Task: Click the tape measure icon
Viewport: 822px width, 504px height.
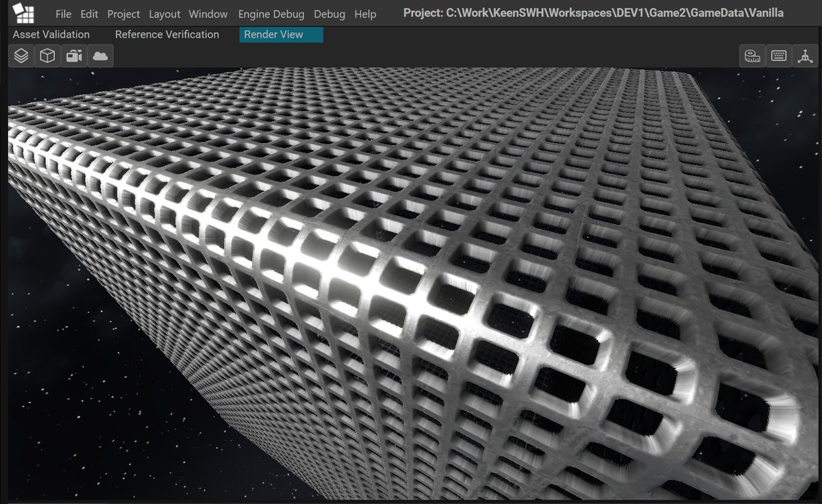Action: click(x=753, y=56)
